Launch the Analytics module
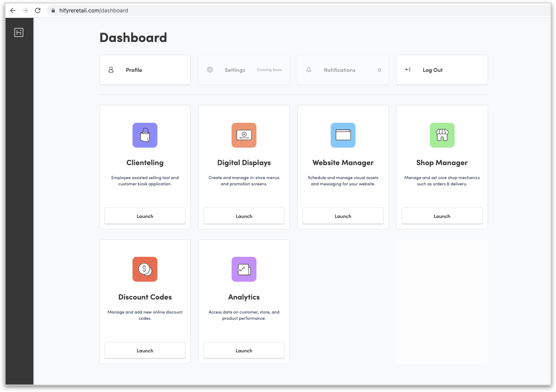This screenshot has height=392, width=556. click(x=244, y=350)
